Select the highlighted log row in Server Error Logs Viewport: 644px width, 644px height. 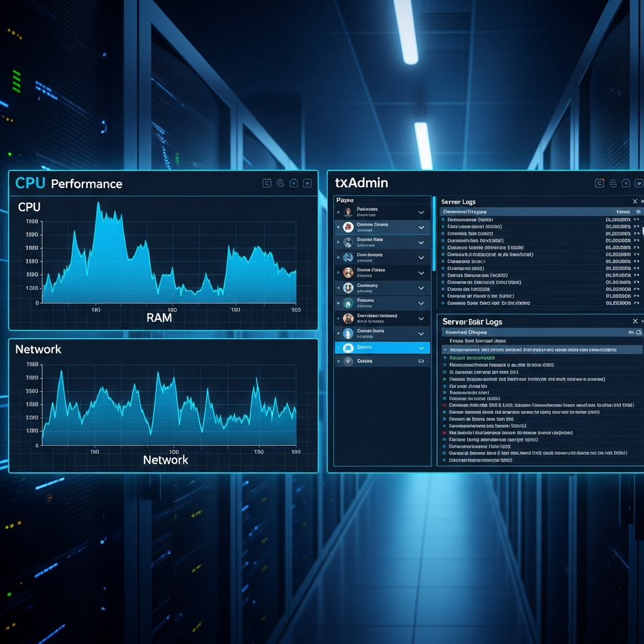tap(542, 350)
